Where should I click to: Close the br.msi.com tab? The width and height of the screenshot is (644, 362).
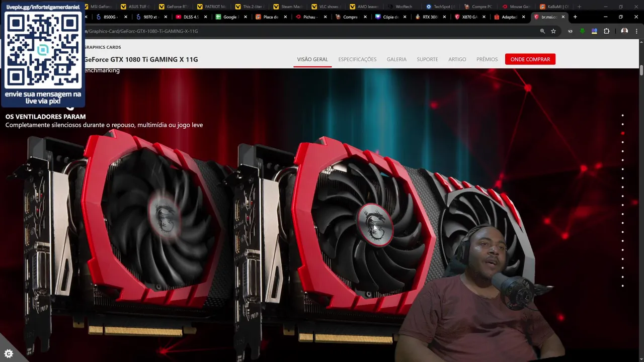pyautogui.click(x=563, y=17)
